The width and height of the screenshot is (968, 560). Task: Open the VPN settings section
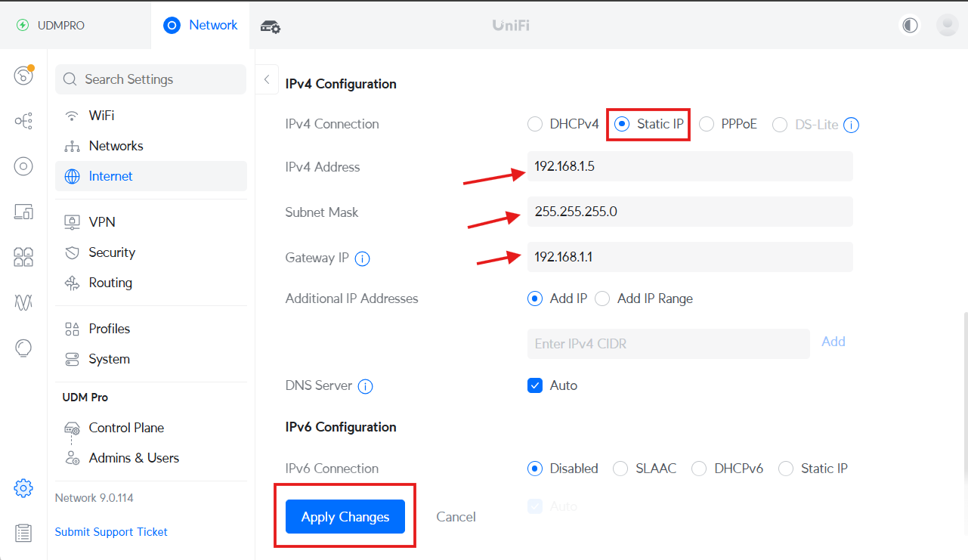point(101,222)
